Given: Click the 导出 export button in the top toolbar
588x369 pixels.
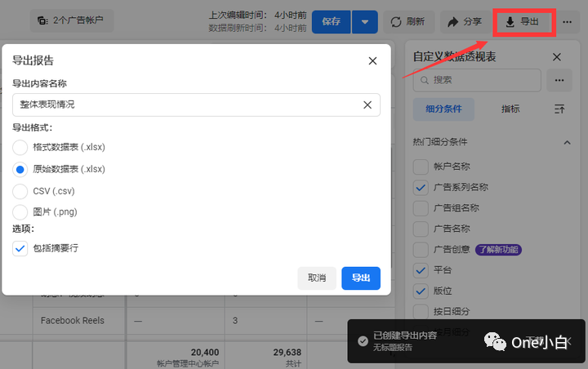Looking at the screenshot, I should (523, 22).
